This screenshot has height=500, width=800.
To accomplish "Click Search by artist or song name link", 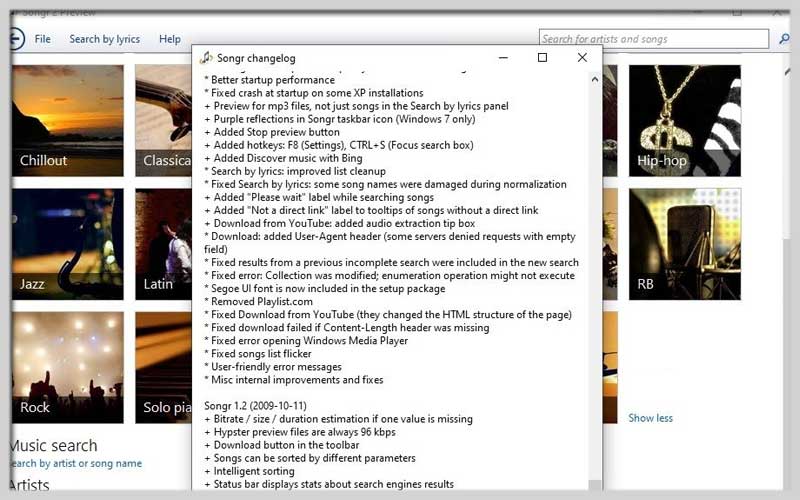I will click(76, 463).
